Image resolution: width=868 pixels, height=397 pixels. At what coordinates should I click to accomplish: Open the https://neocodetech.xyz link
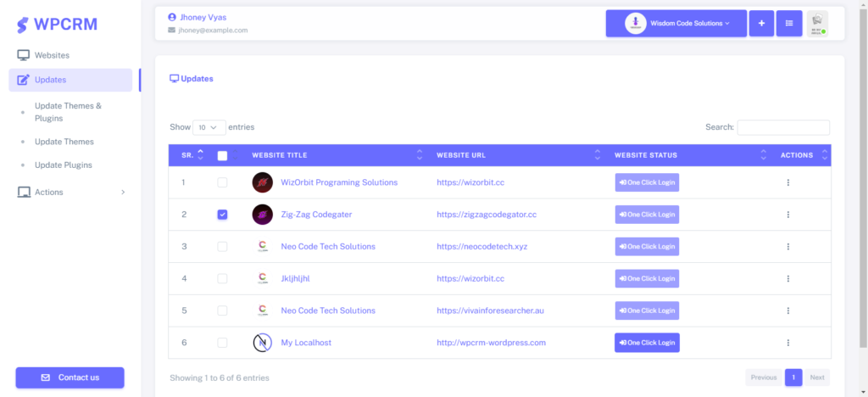coord(476,247)
